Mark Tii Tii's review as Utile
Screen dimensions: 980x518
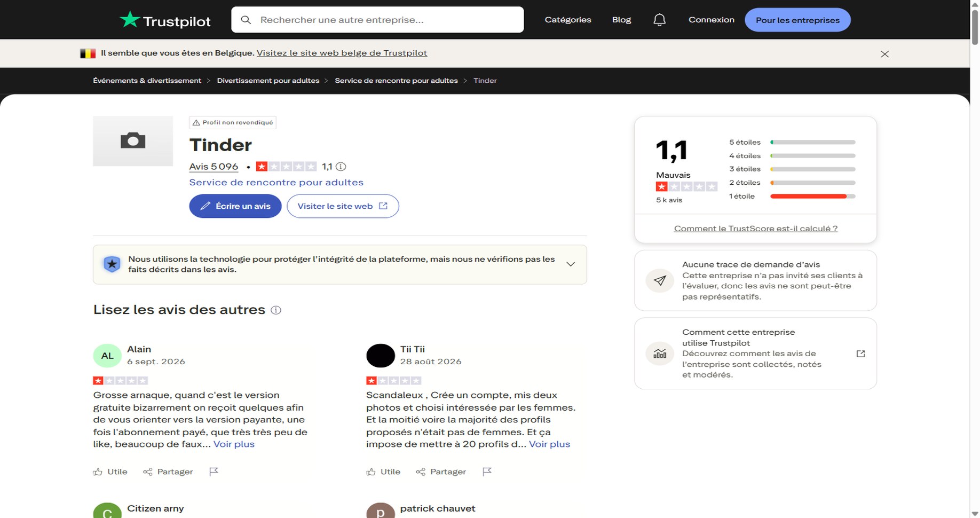click(x=383, y=472)
